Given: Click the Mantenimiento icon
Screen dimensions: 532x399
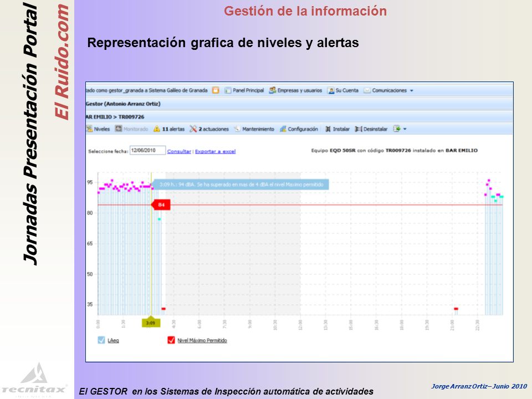Looking at the screenshot, I should (x=238, y=129).
